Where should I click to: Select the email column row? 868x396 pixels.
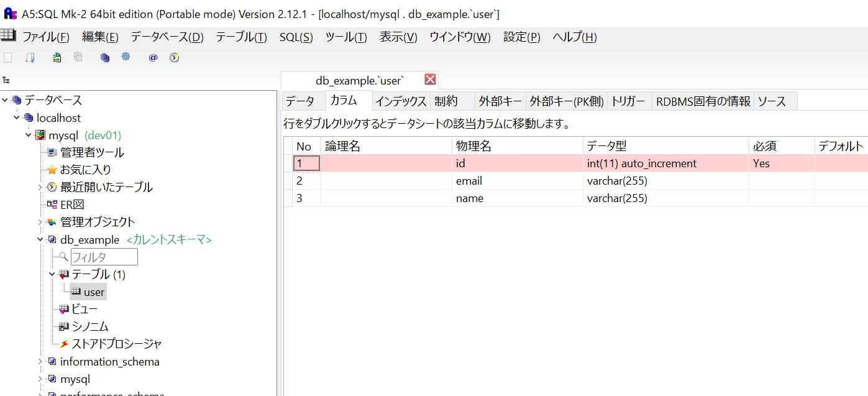pos(468,181)
